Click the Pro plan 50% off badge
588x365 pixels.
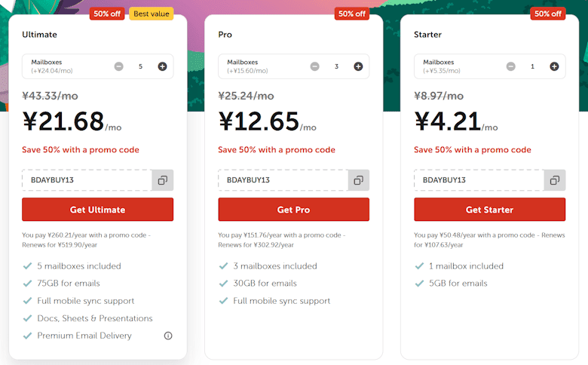pos(352,14)
